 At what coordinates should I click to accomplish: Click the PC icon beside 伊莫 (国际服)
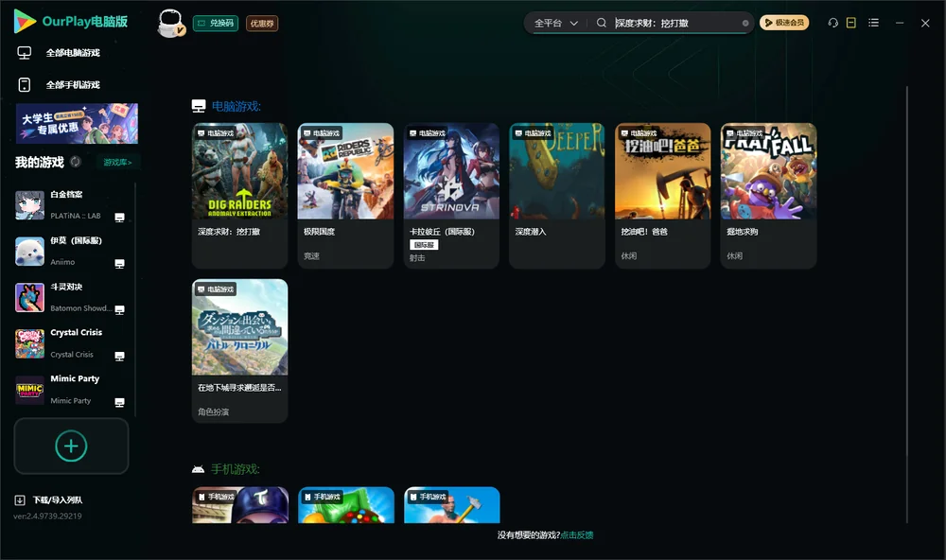click(119, 264)
